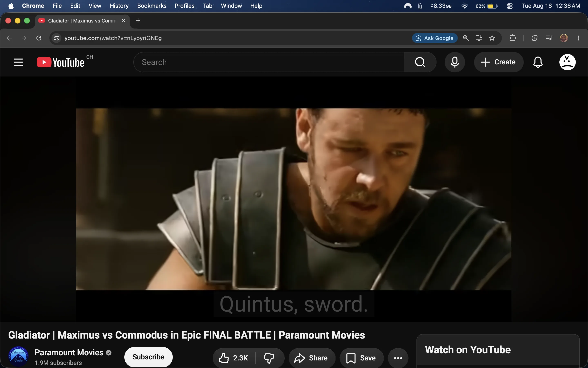
Task: Focus the YouTube search field
Action: pyautogui.click(x=269, y=62)
